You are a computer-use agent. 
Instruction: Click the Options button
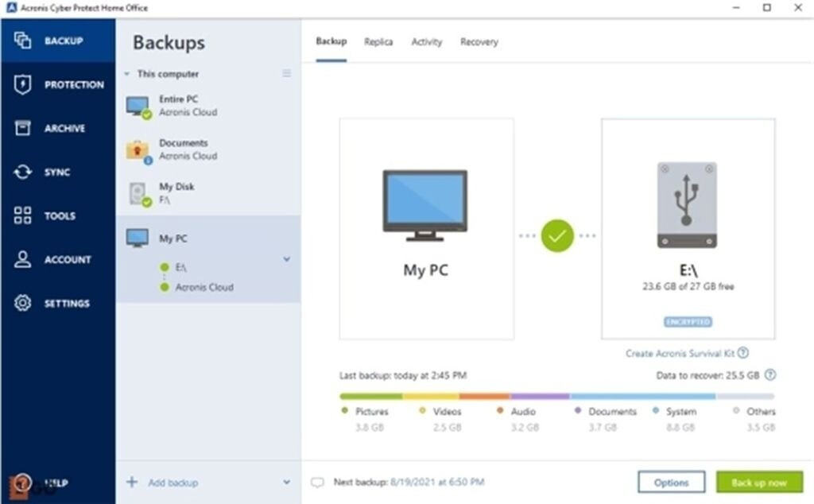[671, 483]
